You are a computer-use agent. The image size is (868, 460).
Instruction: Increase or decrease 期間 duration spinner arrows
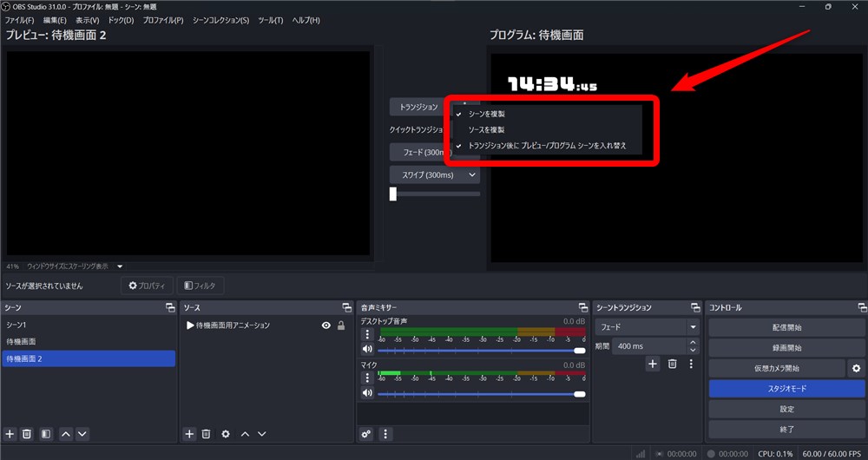tap(693, 346)
